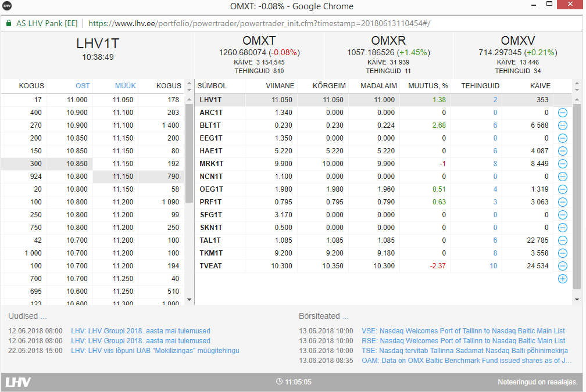Click the SKN1T remove icon
Image resolution: width=586 pixels, height=392 pixels.
coord(563,228)
